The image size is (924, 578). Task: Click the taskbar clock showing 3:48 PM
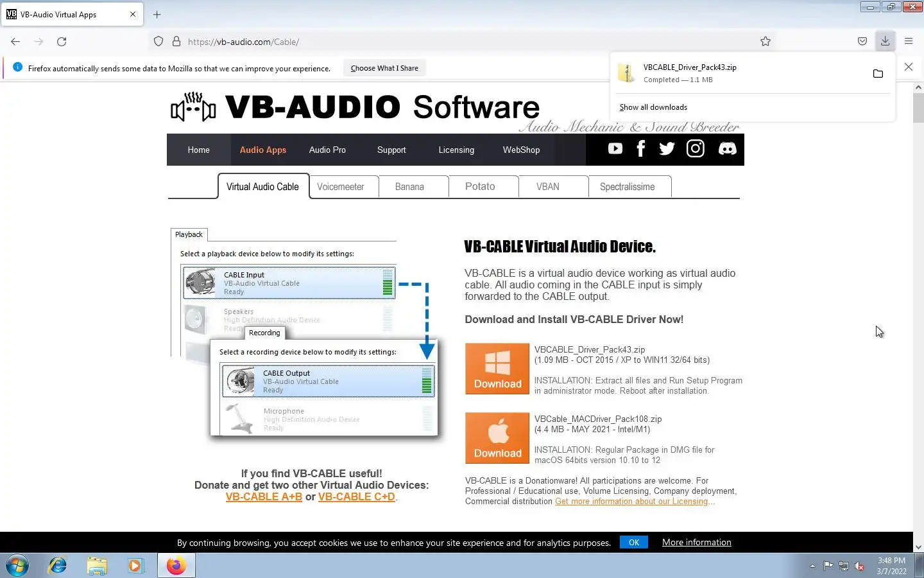click(x=891, y=566)
